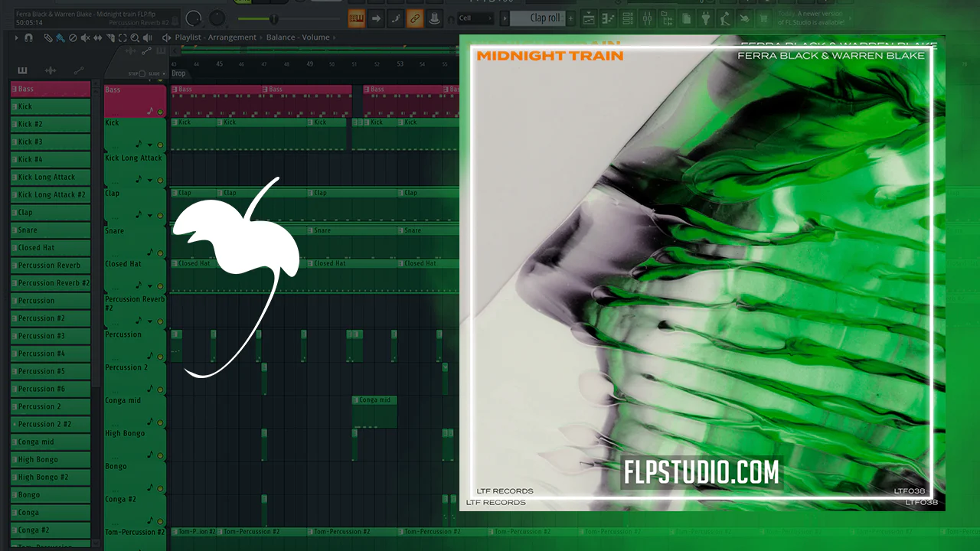Click the first rotary knob beside the title
The image size is (980, 551).
click(x=194, y=17)
